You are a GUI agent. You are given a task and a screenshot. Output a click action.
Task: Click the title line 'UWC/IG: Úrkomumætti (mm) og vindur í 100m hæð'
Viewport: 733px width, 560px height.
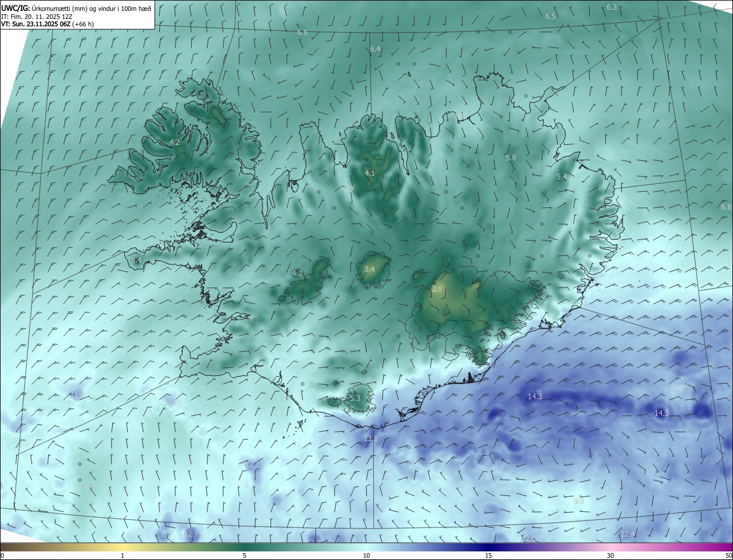[76, 8]
